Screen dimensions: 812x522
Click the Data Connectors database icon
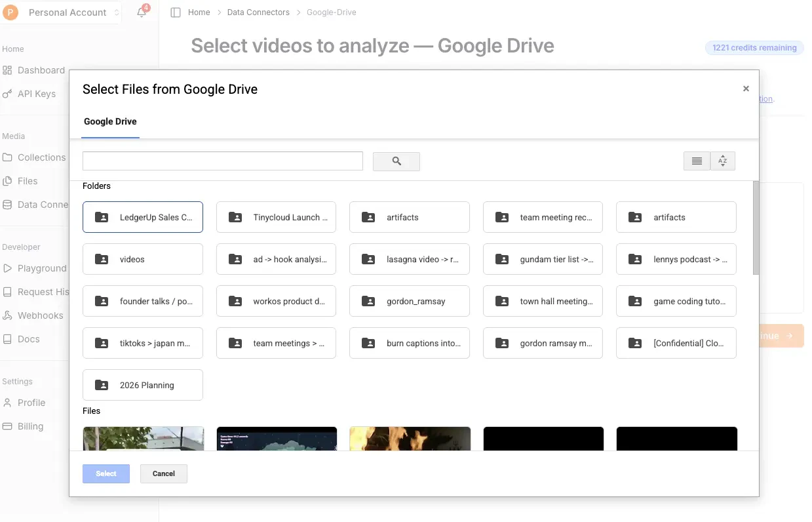click(x=8, y=205)
